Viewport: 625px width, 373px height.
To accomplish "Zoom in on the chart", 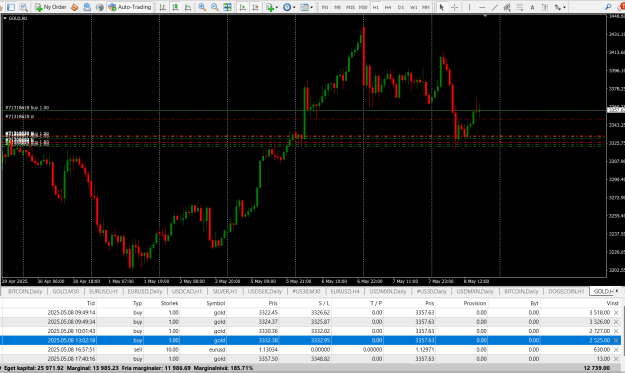I will pyautogui.click(x=202, y=7).
